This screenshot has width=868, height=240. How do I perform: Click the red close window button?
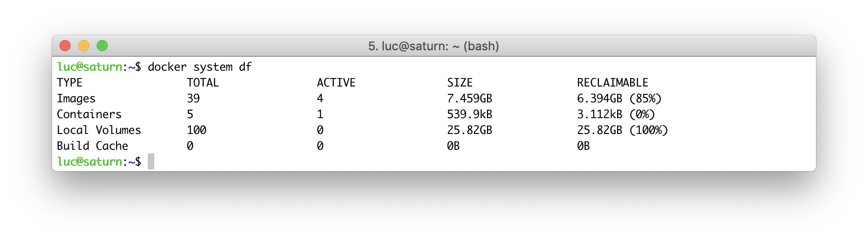point(65,46)
